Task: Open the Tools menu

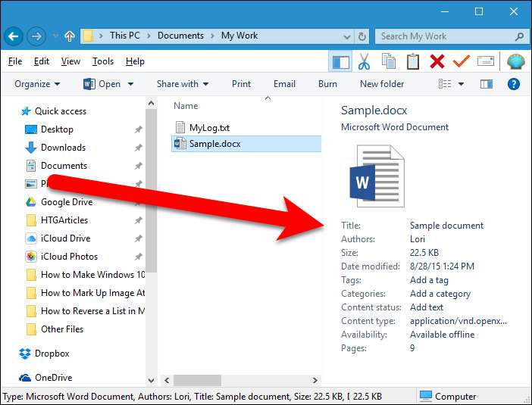Action: tap(103, 61)
